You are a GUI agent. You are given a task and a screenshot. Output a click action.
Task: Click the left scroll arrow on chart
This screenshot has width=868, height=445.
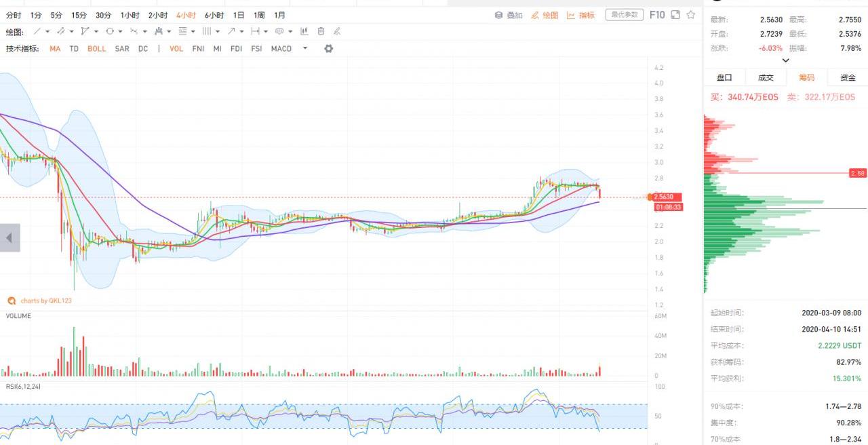(9, 238)
